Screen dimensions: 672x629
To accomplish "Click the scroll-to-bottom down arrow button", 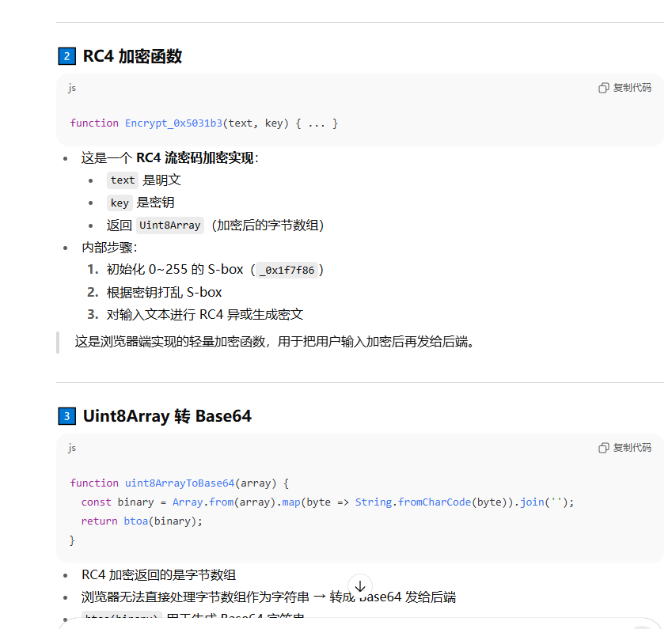I will tap(360, 586).
